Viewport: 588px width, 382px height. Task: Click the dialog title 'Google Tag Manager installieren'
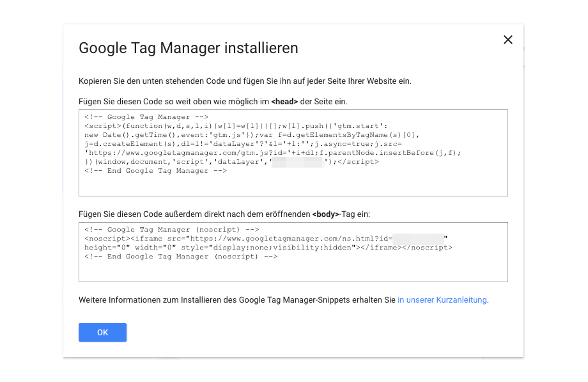(188, 48)
